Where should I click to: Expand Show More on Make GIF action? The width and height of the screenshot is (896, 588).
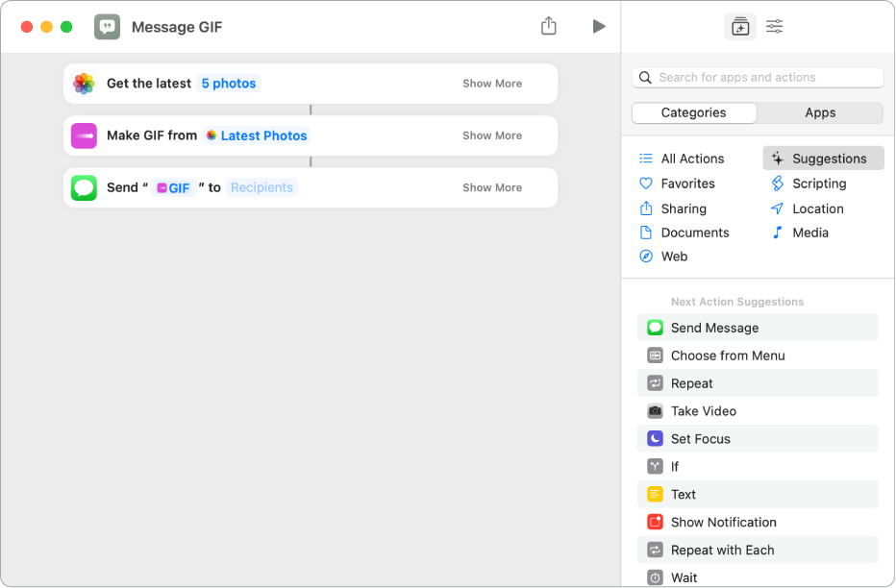click(491, 135)
